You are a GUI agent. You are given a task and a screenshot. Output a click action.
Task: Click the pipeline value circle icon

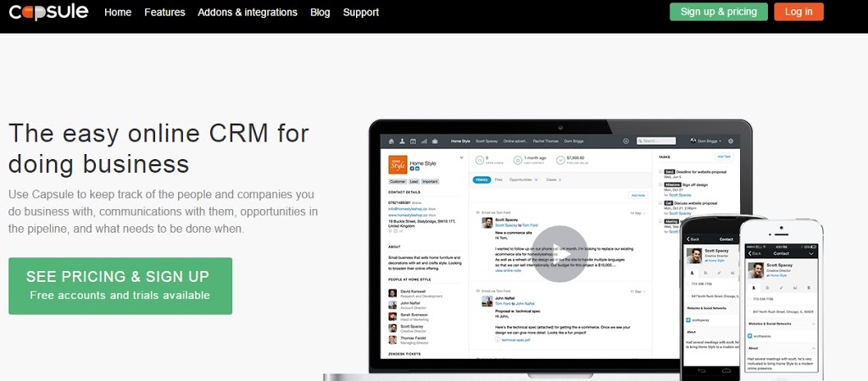click(560, 160)
